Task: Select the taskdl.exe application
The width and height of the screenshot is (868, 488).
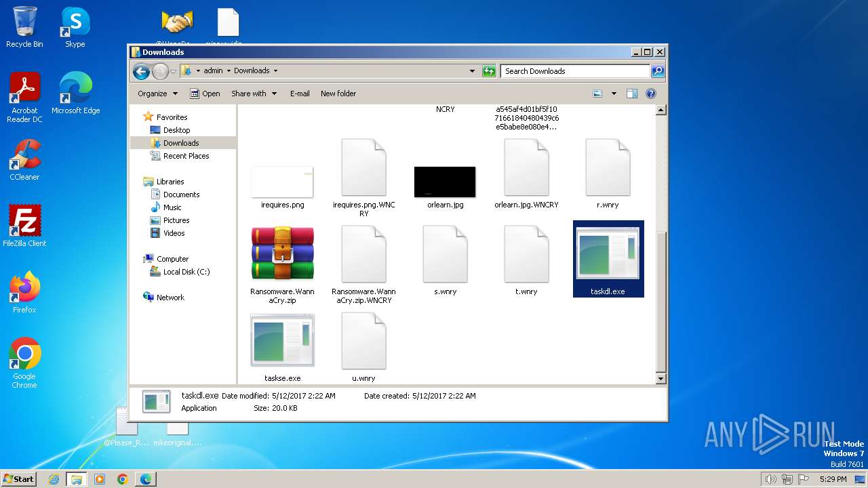Action: pos(608,260)
